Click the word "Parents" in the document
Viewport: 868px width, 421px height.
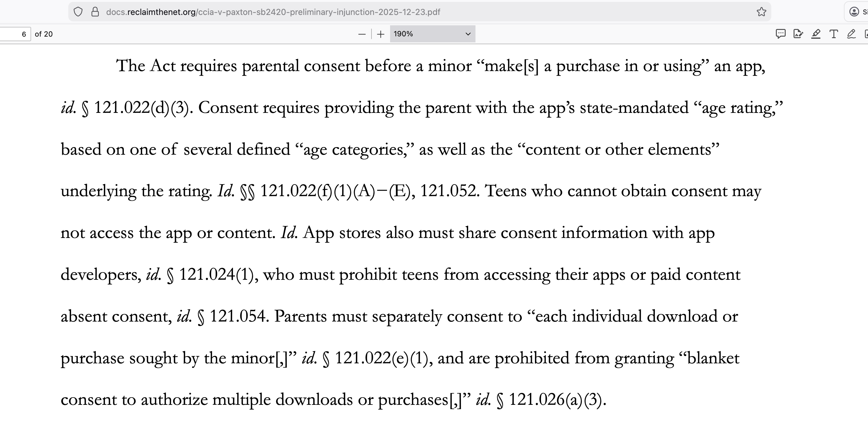pos(300,316)
